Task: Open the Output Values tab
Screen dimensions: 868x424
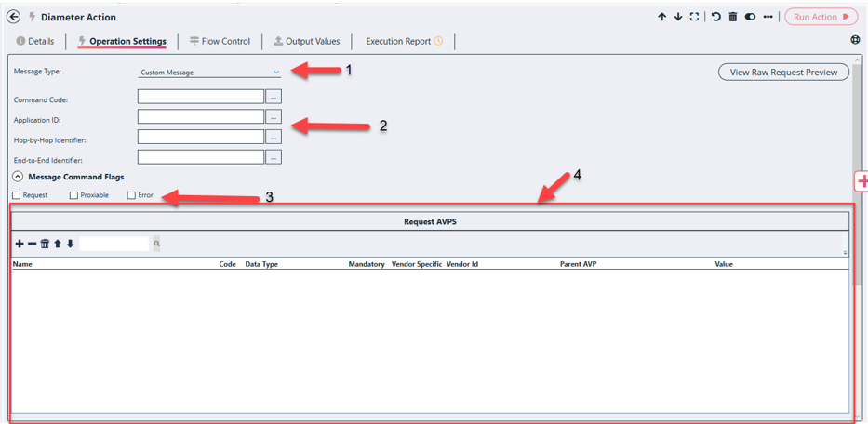Action: (x=306, y=41)
